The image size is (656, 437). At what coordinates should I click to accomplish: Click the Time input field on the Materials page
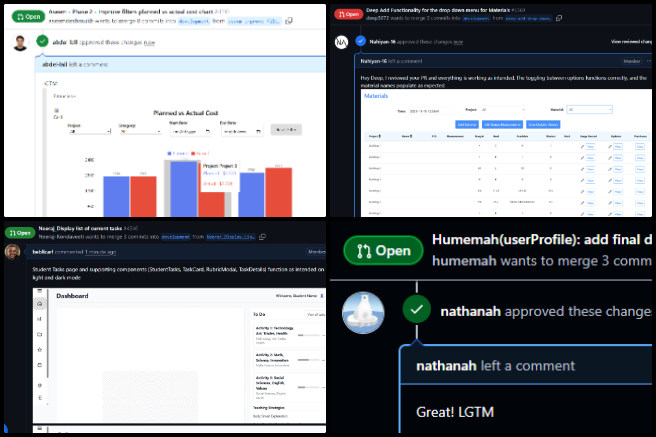(430, 111)
